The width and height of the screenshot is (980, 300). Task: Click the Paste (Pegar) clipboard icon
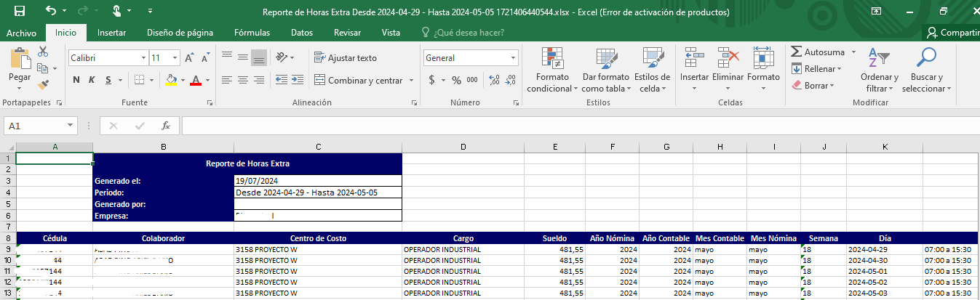[x=20, y=57]
